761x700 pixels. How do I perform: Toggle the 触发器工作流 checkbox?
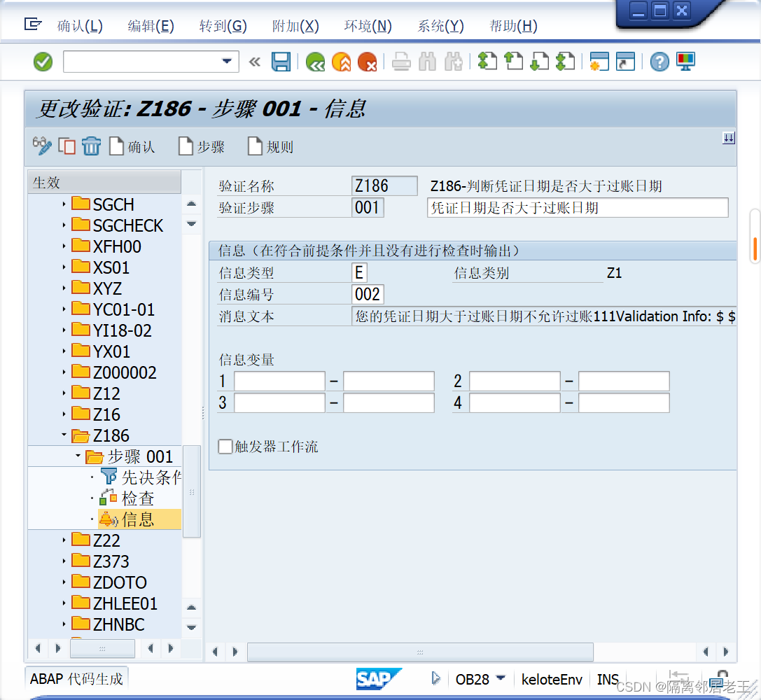pyautogui.click(x=225, y=447)
